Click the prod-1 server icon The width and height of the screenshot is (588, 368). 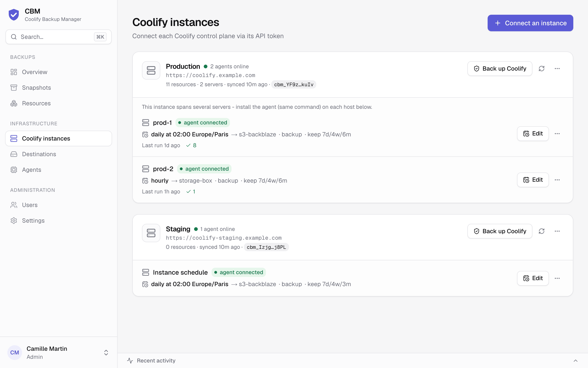tap(146, 123)
